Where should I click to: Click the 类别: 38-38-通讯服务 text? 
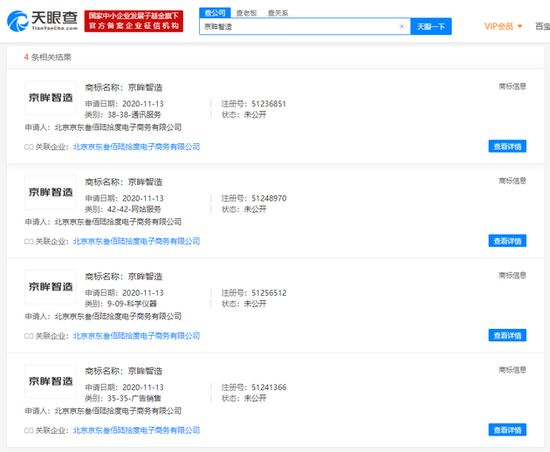click(x=123, y=115)
